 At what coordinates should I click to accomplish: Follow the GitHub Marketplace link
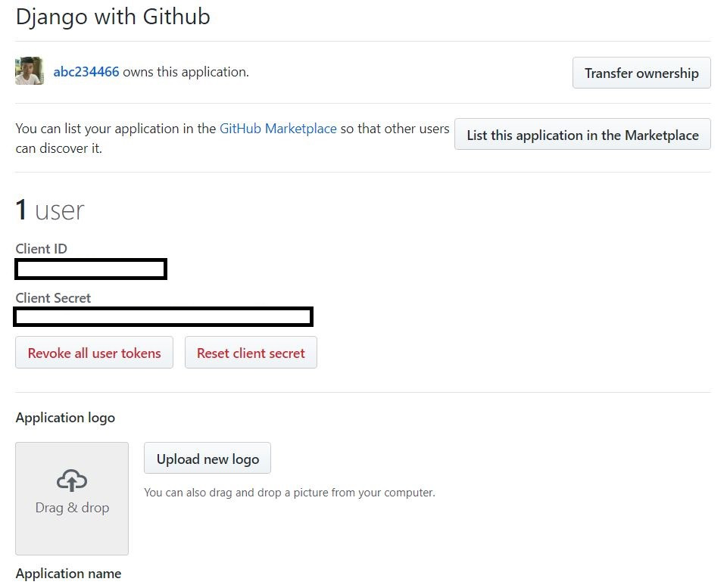click(x=278, y=129)
